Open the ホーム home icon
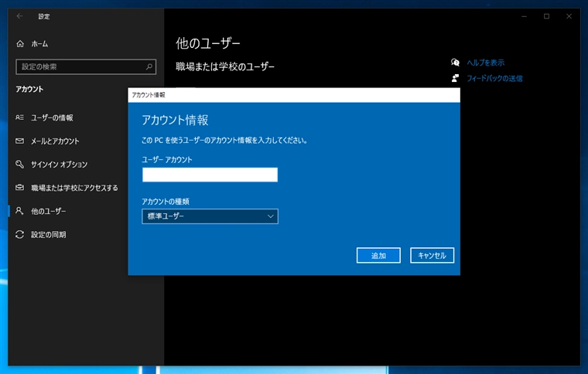This screenshot has width=588, height=374. tap(20, 44)
